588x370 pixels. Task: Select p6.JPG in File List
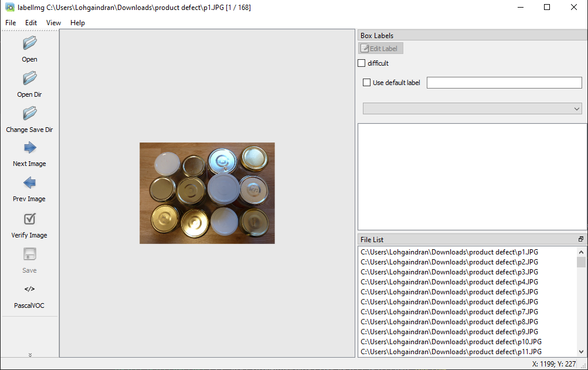click(x=449, y=302)
